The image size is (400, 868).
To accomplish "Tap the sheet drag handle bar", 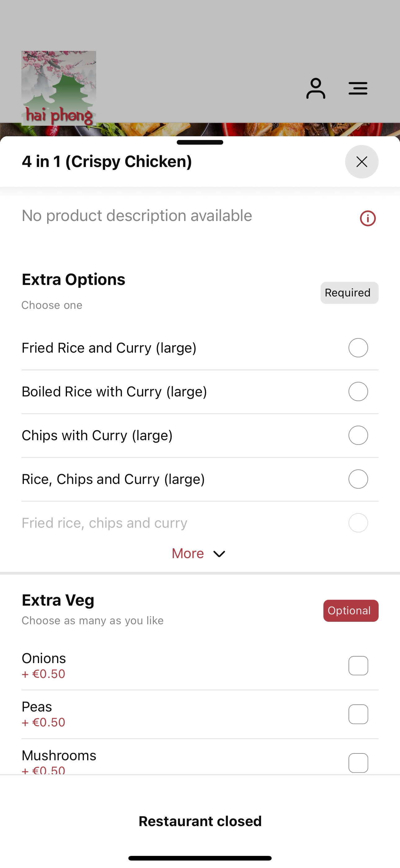I will tap(200, 142).
